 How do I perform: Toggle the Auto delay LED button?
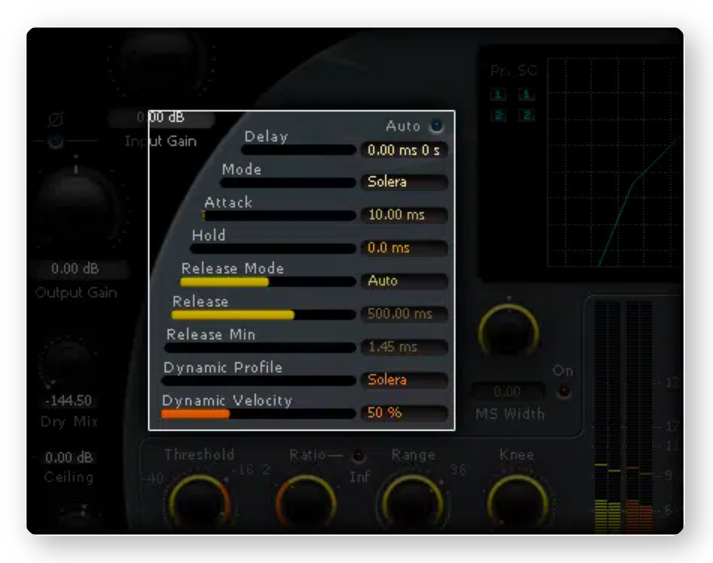[437, 126]
